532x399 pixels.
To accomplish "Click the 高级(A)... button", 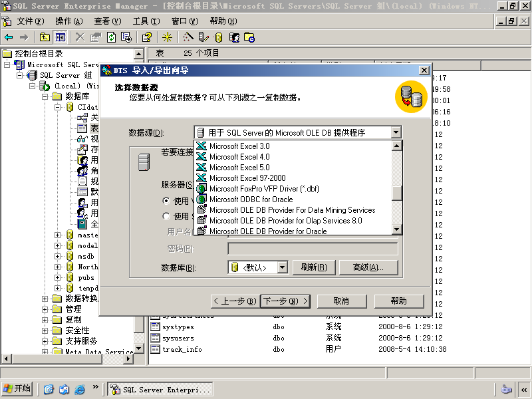I will [x=368, y=267].
